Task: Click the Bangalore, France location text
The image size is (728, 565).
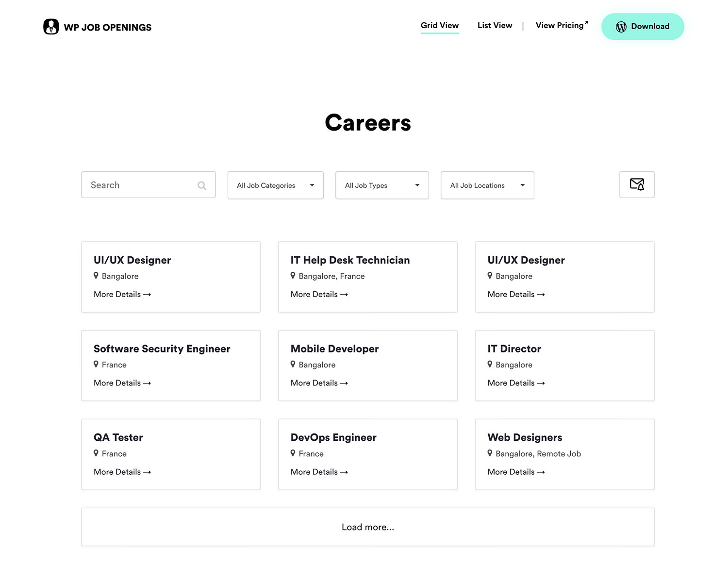Action: [331, 276]
